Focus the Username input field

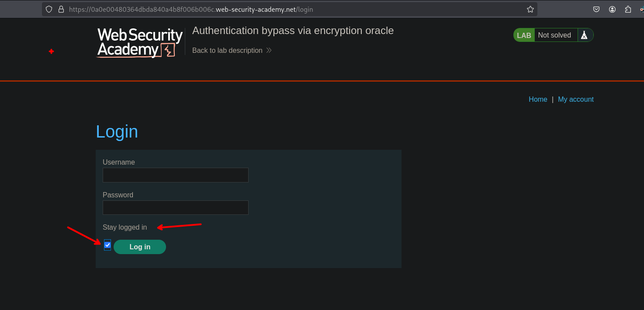pyautogui.click(x=175, y=175)
